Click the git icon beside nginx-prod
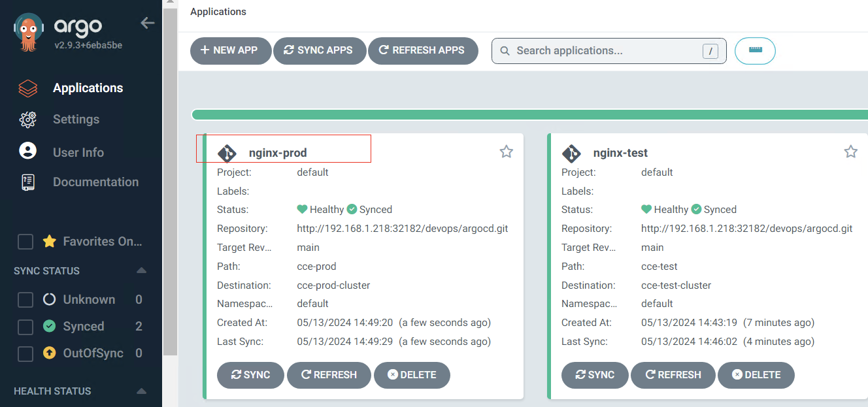This screenshot has width=868, height=407. (226, 154)
